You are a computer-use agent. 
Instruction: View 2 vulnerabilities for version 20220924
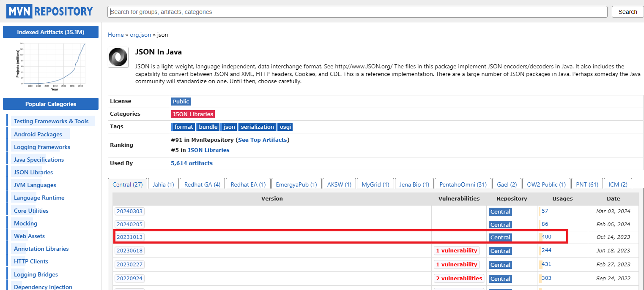[x=459, y=278]
